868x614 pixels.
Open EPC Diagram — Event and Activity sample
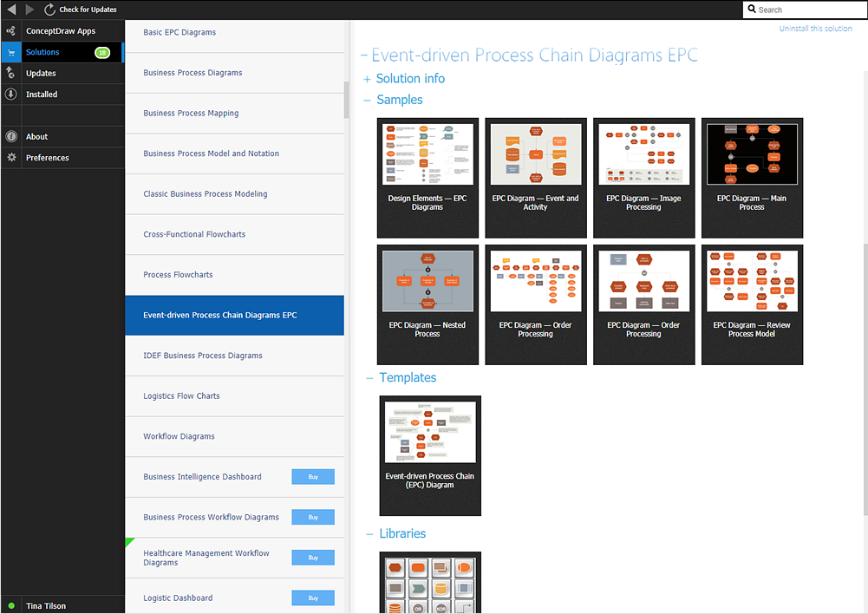pos(535,178)
